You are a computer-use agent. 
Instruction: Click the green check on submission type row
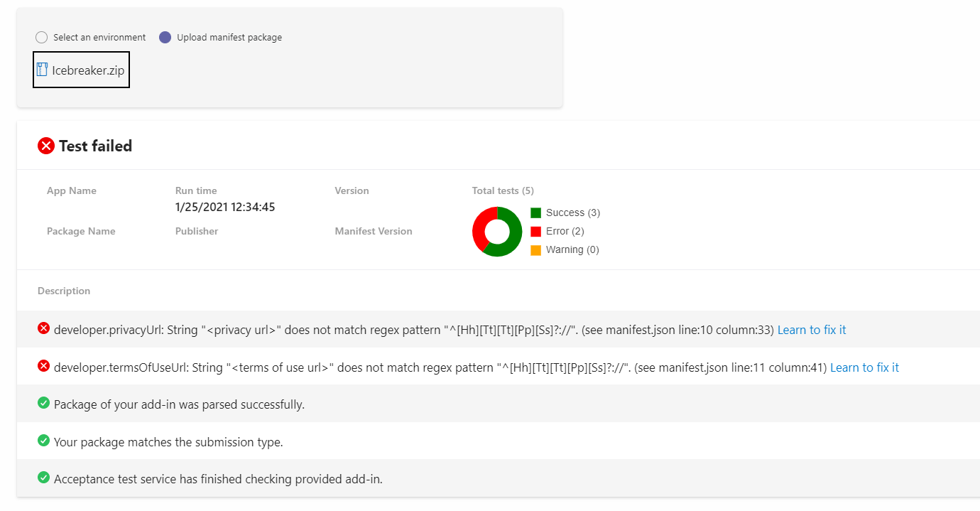(x=43, y=441)
